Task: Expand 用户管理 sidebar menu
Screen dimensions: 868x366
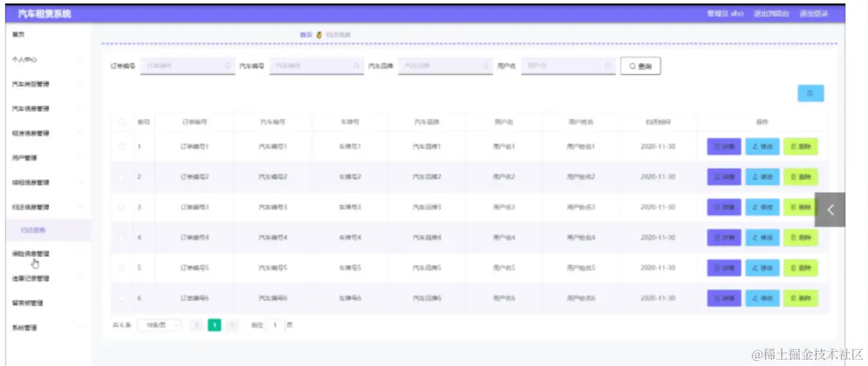Action: point(48,158)
